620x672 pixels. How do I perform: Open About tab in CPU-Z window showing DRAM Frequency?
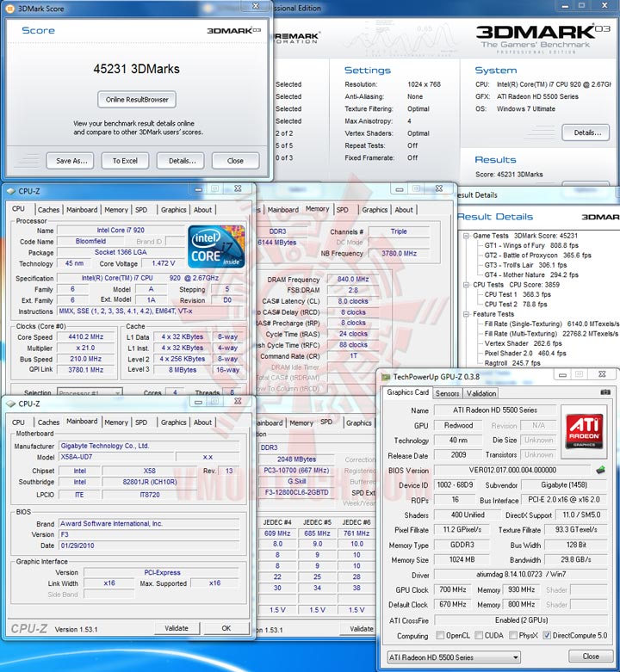(x=404, y=210)
